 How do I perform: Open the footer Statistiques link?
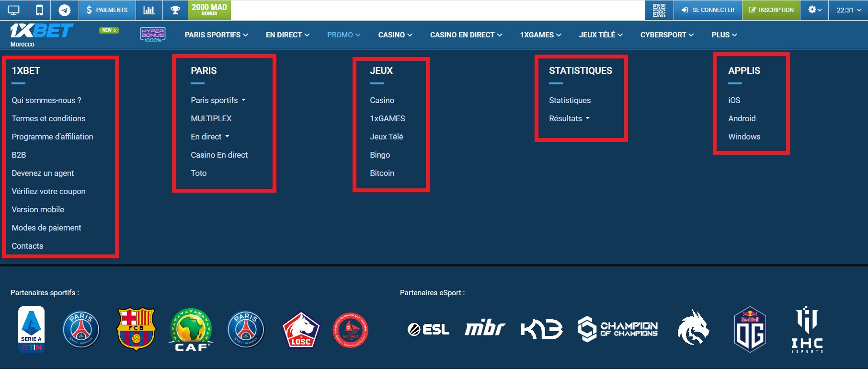tap(570, 100)
